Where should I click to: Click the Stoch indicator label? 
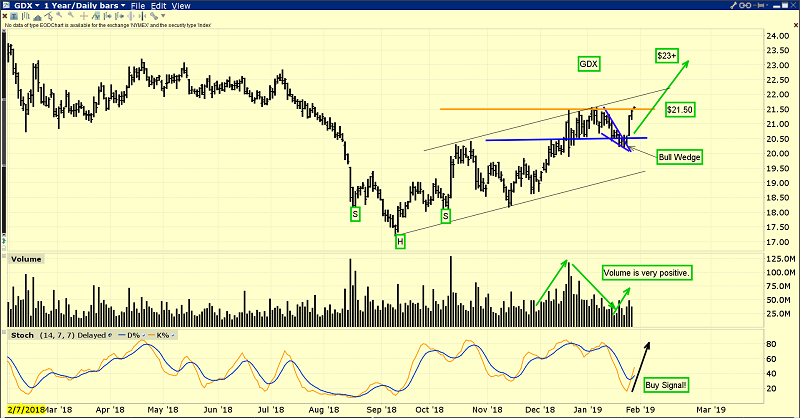point(22,335)
